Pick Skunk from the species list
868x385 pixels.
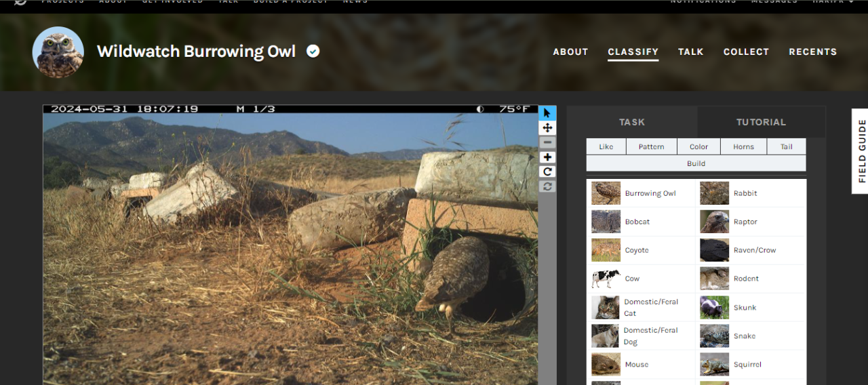tap(751, 307)
